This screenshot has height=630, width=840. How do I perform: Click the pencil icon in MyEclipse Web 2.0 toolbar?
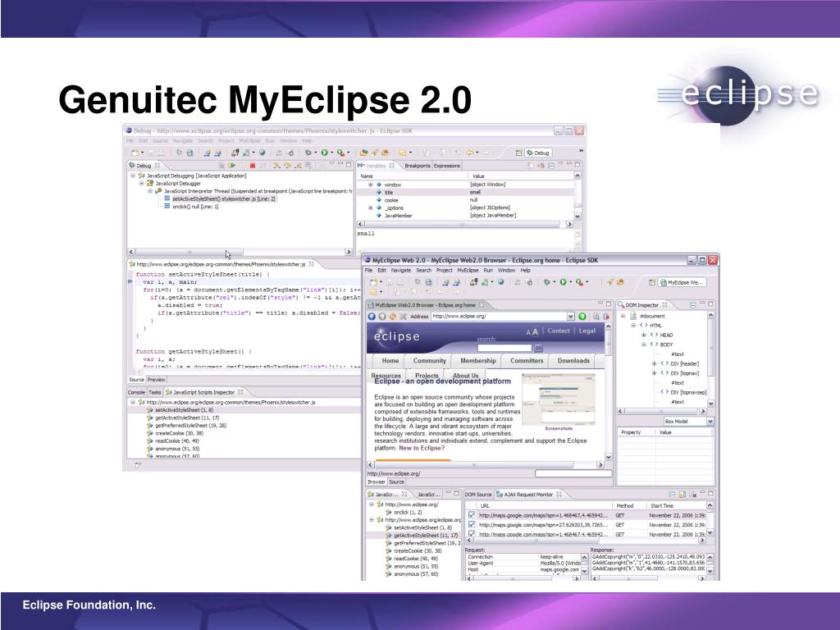tap(609, 282)
